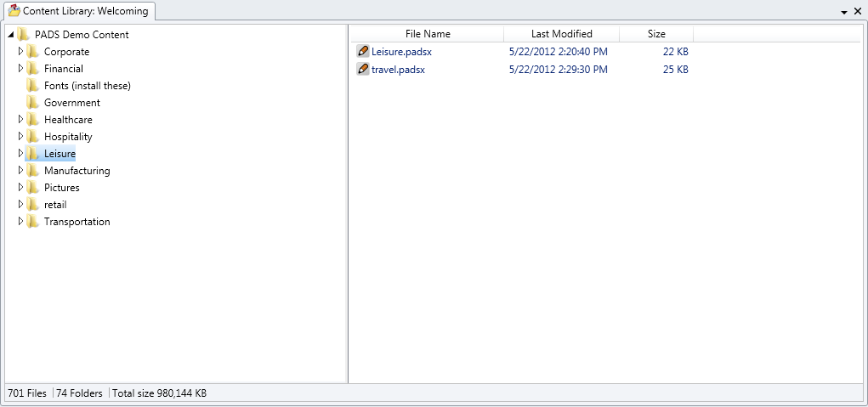
Task: Click the Content Library tab icon
Action: pos(14,11)
